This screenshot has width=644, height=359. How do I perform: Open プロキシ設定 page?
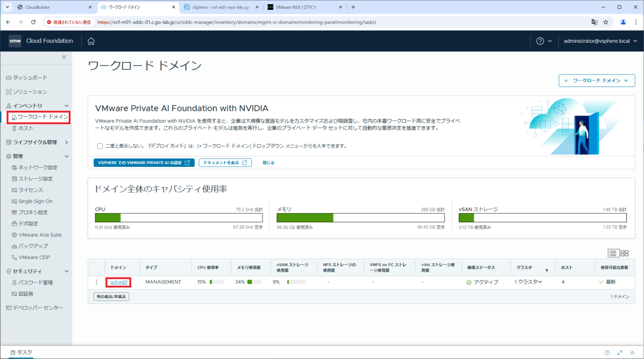(30, 213)
